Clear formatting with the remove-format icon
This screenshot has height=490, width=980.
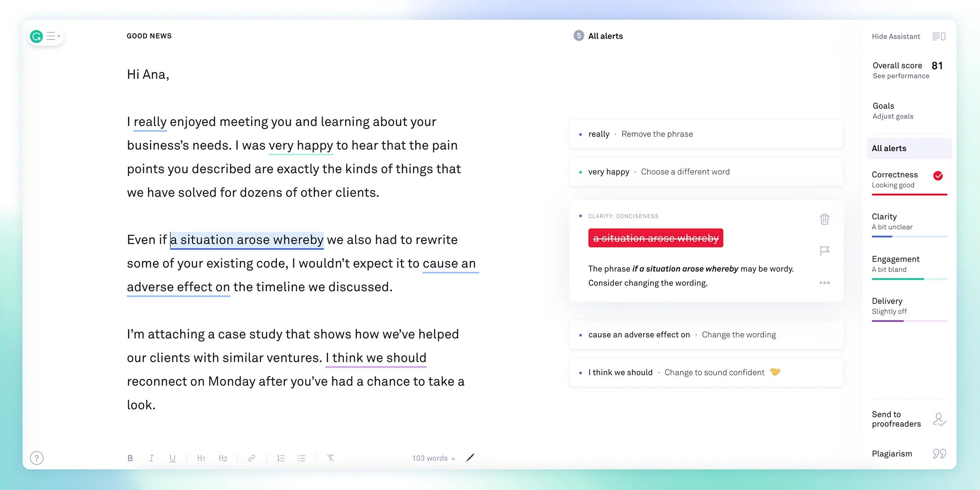coord(330,457)
